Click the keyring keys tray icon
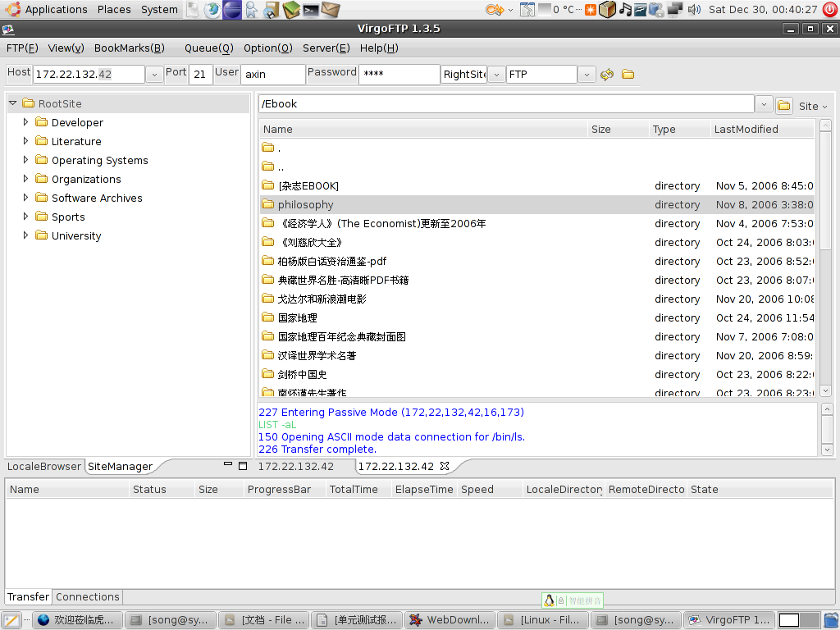840x630 pixels. tap(495, 10)
